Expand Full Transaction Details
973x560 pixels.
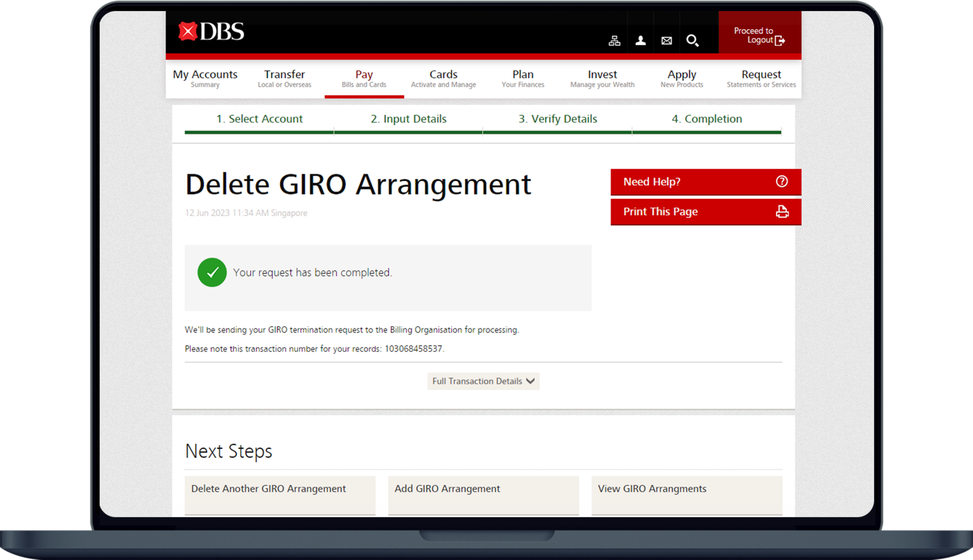483,381
